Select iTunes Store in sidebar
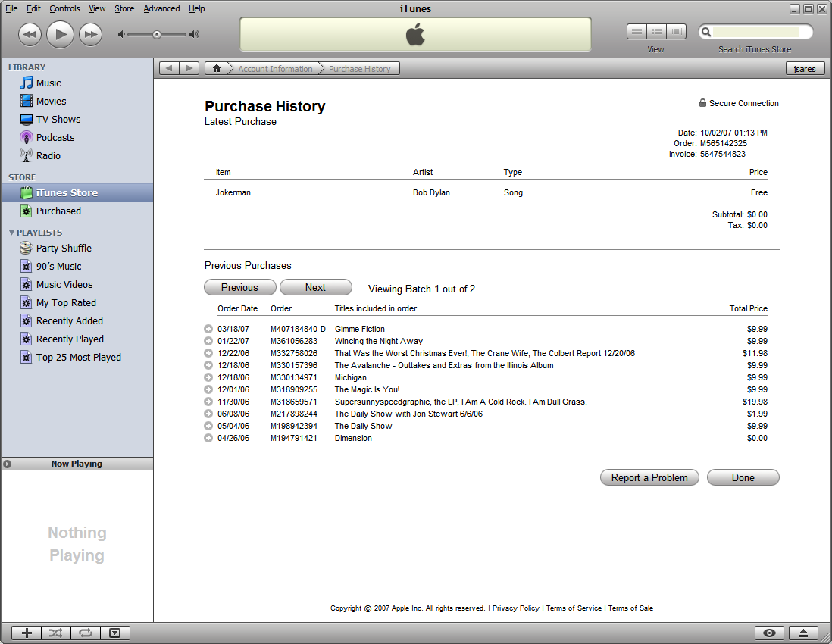The width and height of the screenshot is (832, 644). coord(77,192)
